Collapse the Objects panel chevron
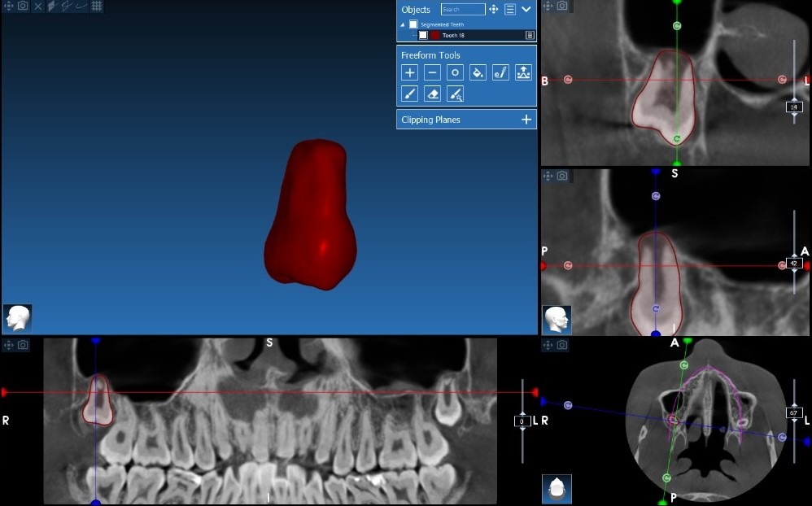Viewport: 812px width, 506px height. point(526,9)
